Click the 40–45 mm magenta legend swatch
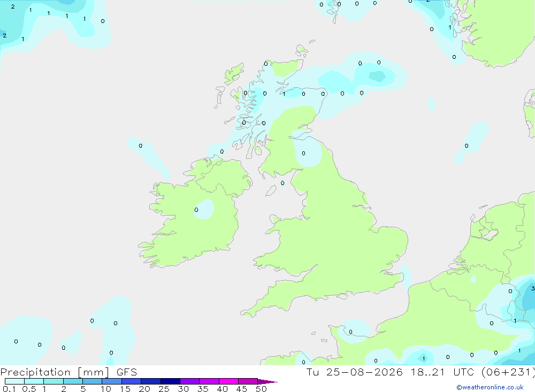535x392 pixels. (228, 381)
